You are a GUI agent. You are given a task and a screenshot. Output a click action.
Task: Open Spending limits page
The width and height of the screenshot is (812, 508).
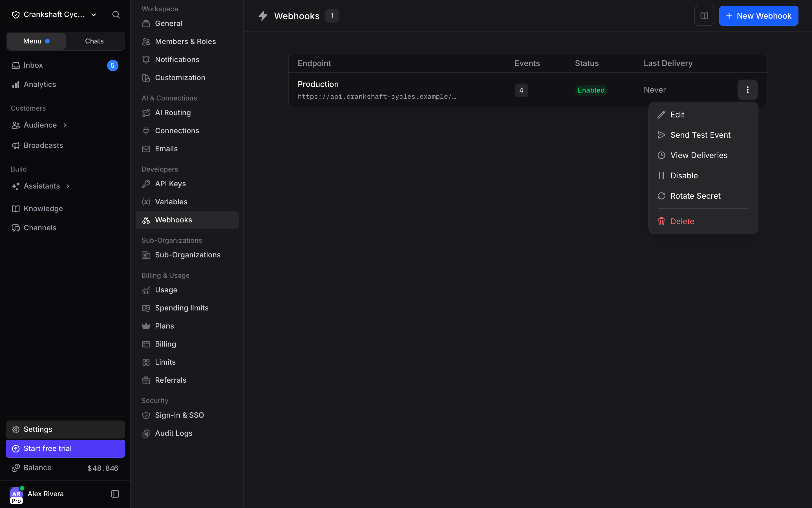pyautogui.click(x=187, y=308)
